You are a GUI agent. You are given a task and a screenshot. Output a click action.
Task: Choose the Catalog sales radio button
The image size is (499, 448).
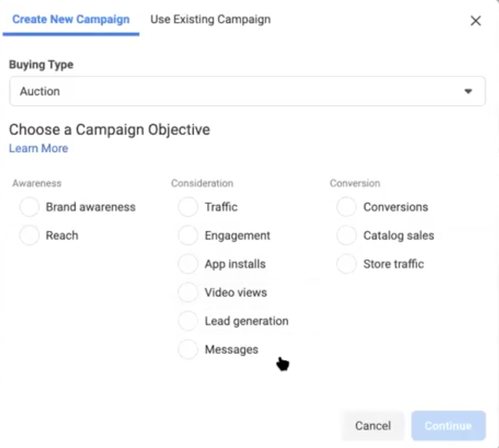[346, 236]
